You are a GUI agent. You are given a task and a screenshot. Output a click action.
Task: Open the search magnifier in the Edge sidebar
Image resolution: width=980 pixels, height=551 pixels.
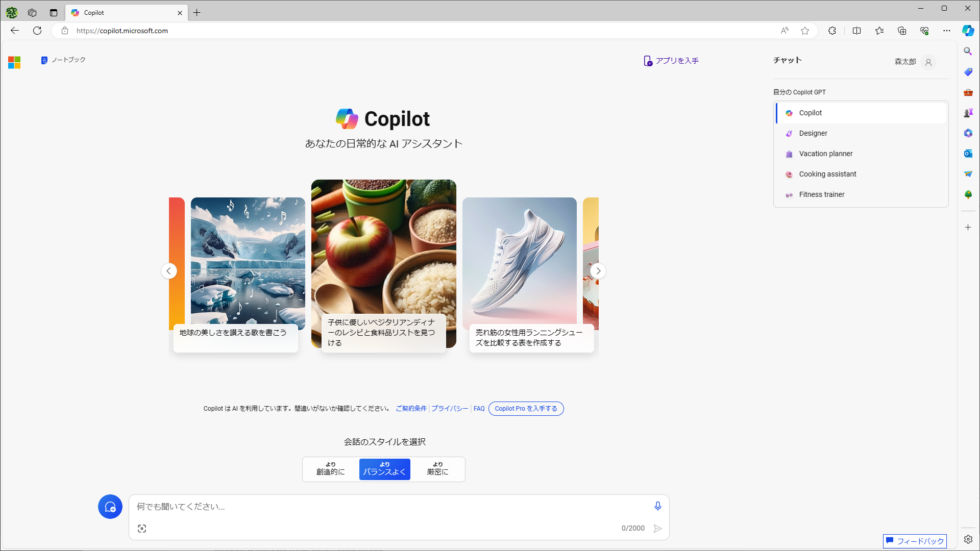pyautogui.click(x=968, y=51)
